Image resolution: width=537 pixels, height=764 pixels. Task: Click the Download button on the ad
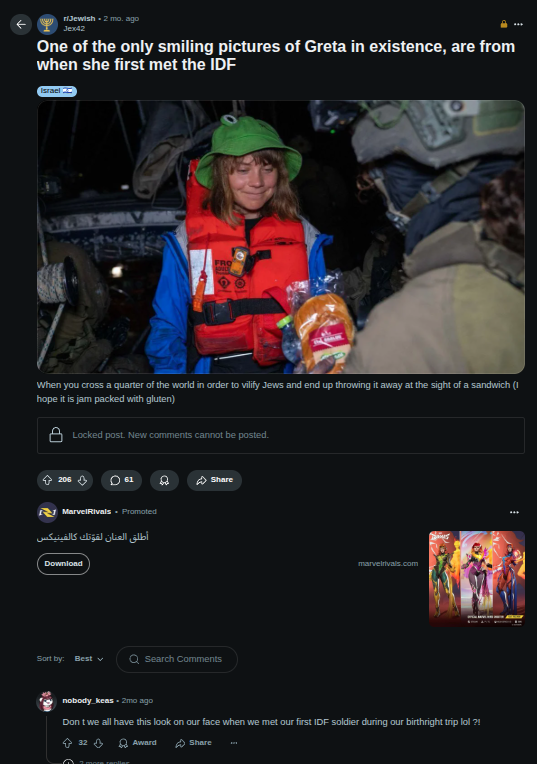tap(63, 564)
